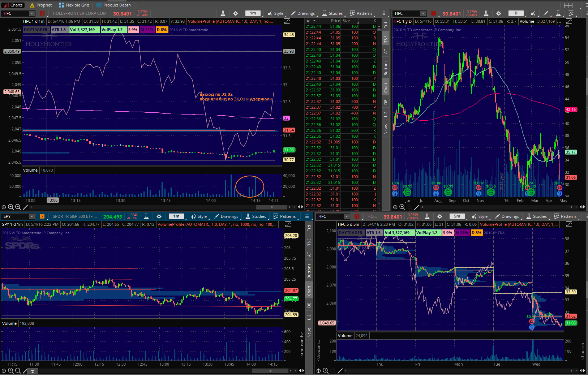Screen dimensions: 588x375
Task: Open SPY symbol dropdown arrow
Action: (x=32, y=216)
